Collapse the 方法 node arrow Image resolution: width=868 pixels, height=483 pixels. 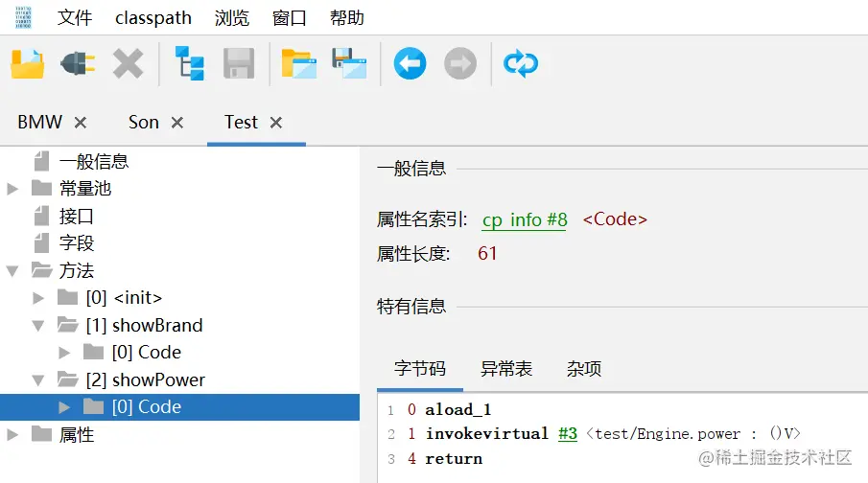12,271
